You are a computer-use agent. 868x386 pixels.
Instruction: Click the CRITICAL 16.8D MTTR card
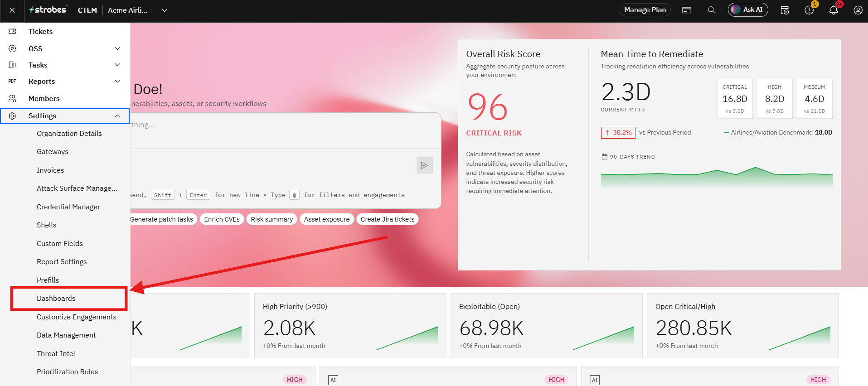pos(735,99)
